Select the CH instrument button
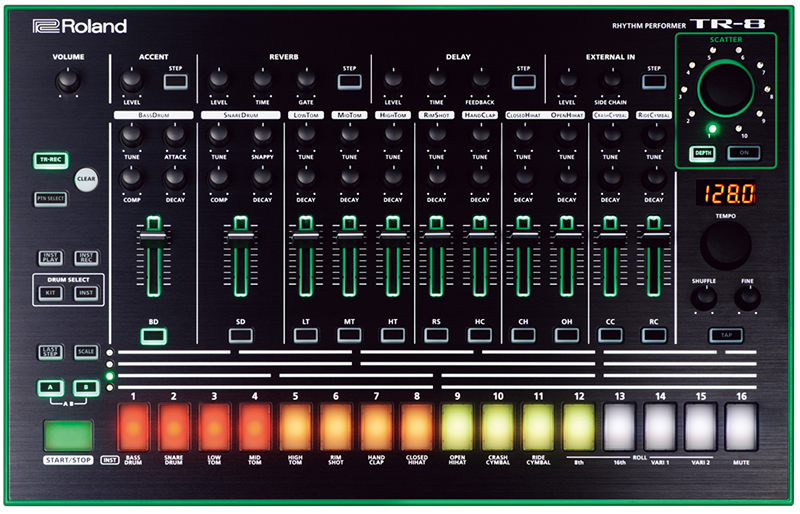Screen dimensions: 800x514 (523, 336)
